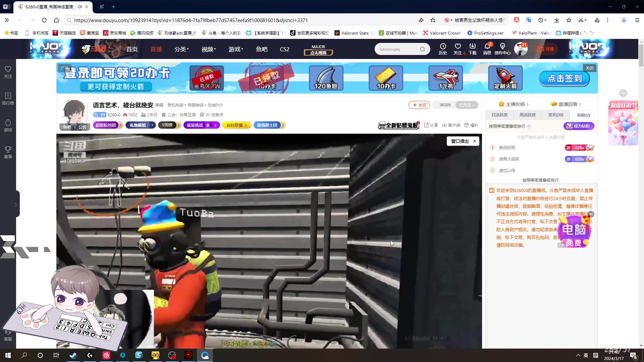The width and height of the screenshot is (644, 362).
Task: Toggle 已关注 follow status button
Action: [x=467, y=105]
